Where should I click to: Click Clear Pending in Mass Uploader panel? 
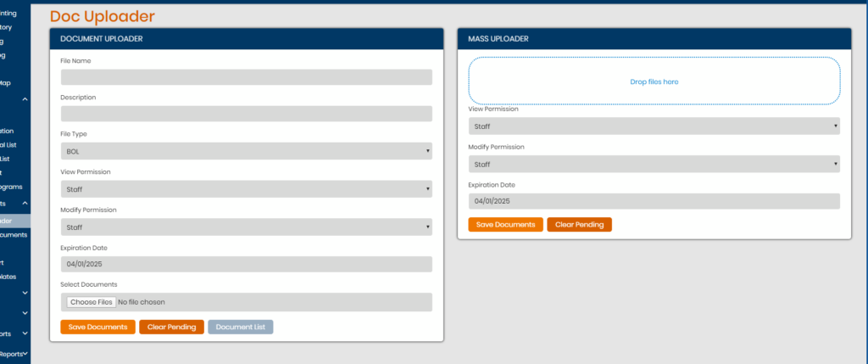tap(580, 224)
